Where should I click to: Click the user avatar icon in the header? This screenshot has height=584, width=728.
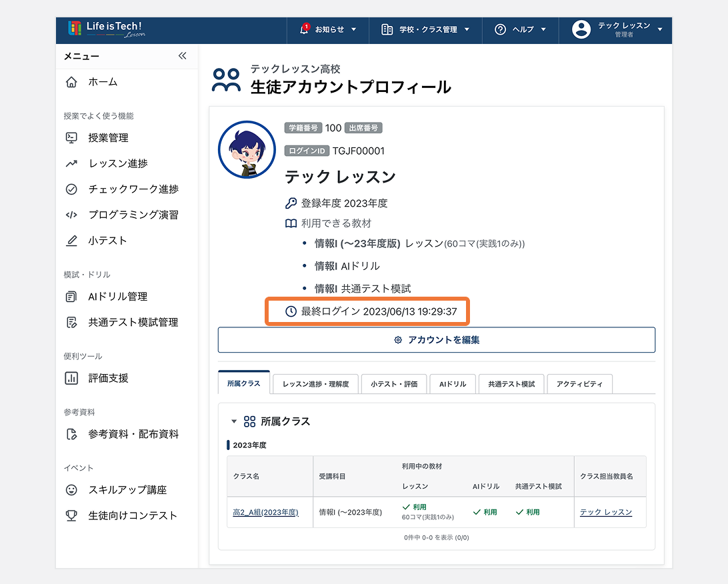point(581,29)
